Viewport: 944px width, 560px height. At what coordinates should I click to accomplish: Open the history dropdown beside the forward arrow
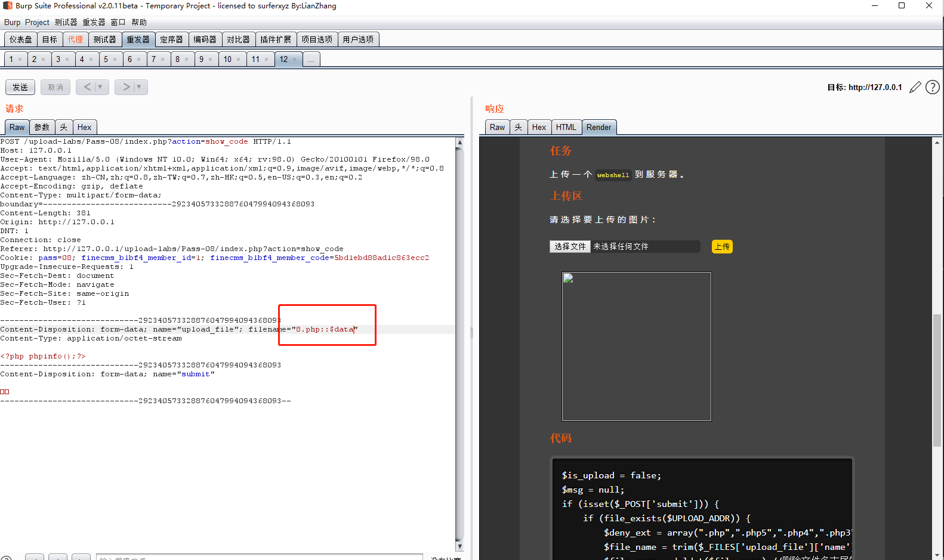click(x=139, y=87)
